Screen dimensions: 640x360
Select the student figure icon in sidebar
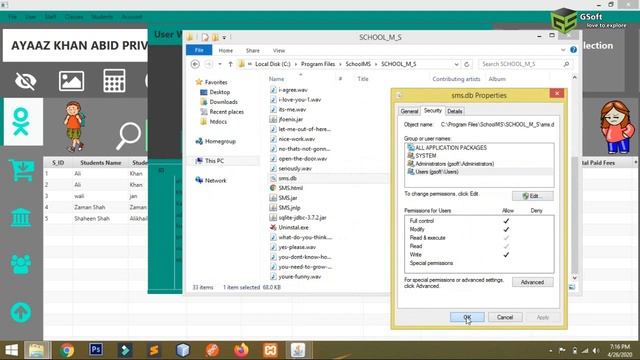pos(20,122)
